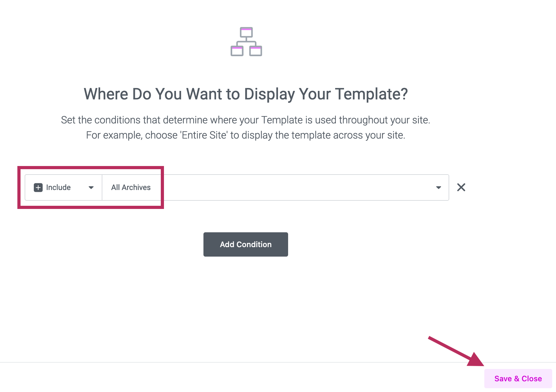Click the word 'Close' in Save & Close
556x392 pixels.
point(532,378)
